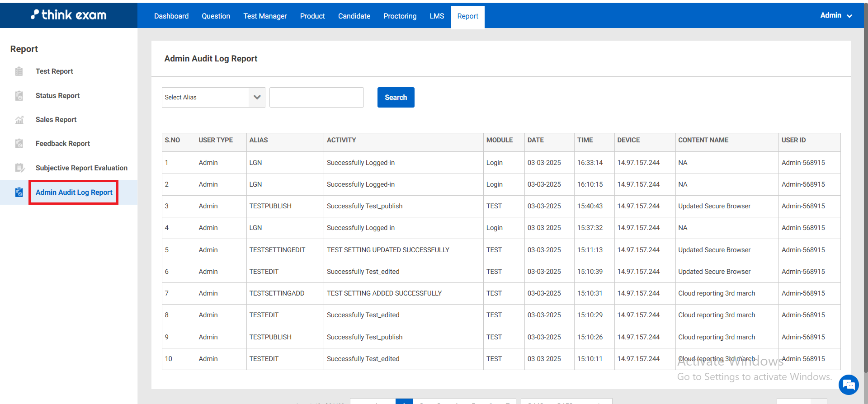Click the Subjective Report Evaluation icon

(x=19, y=168)
